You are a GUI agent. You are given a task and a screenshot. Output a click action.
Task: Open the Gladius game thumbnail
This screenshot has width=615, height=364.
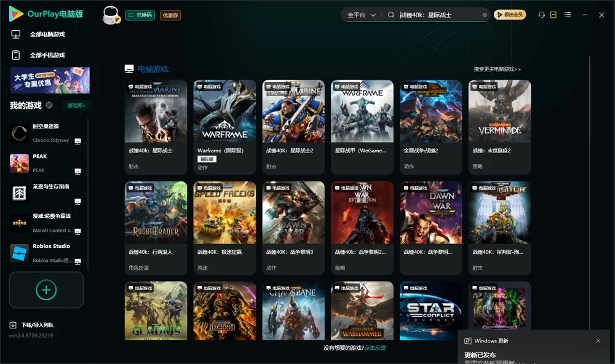tap(156, 311)
